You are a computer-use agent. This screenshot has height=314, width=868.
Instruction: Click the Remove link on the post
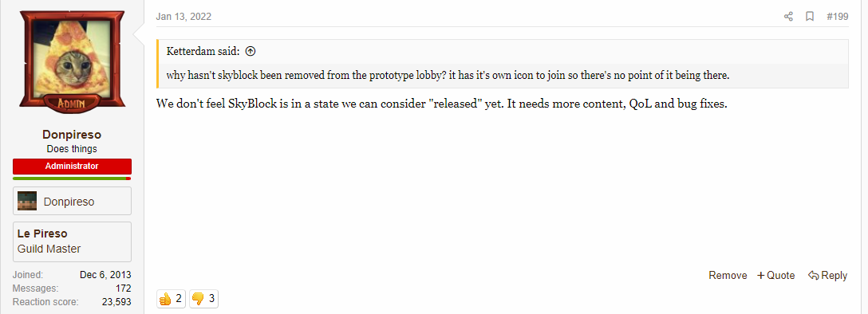(728, 275)
